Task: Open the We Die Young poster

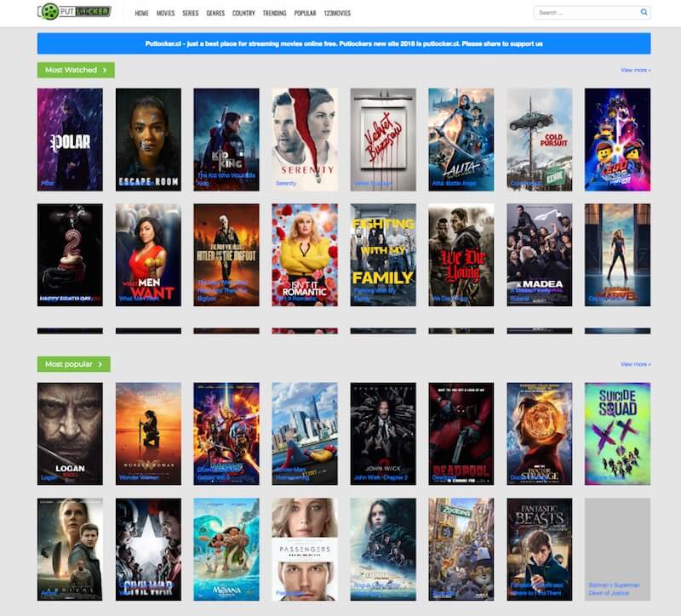Action: pos(461,254)
